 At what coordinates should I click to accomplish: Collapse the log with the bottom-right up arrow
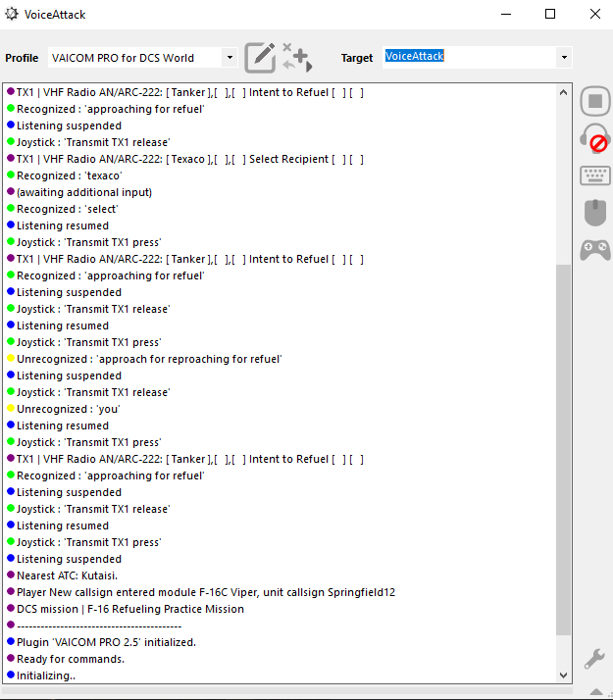(596, 692)
